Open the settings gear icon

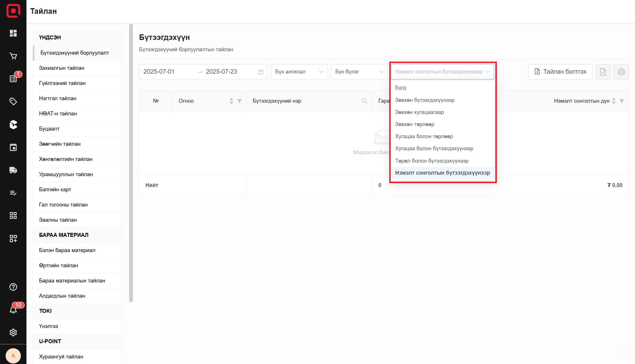tap(13, 332)
